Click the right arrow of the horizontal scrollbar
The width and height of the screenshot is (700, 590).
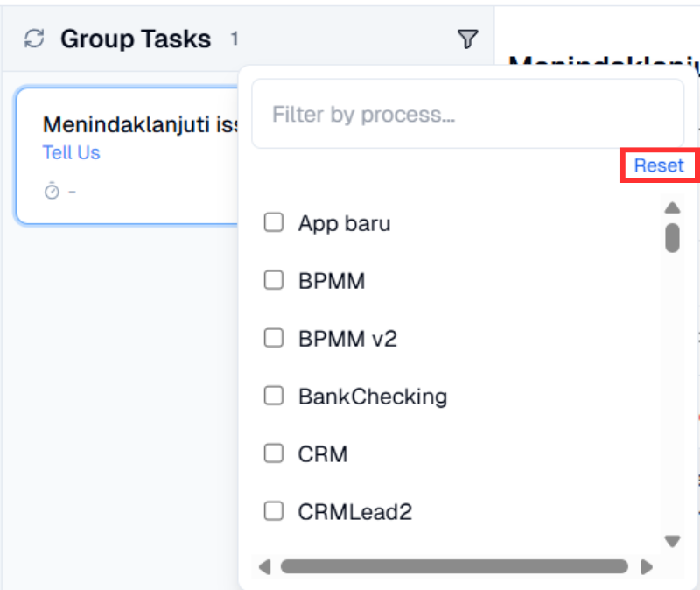click(x=647, y=566)
